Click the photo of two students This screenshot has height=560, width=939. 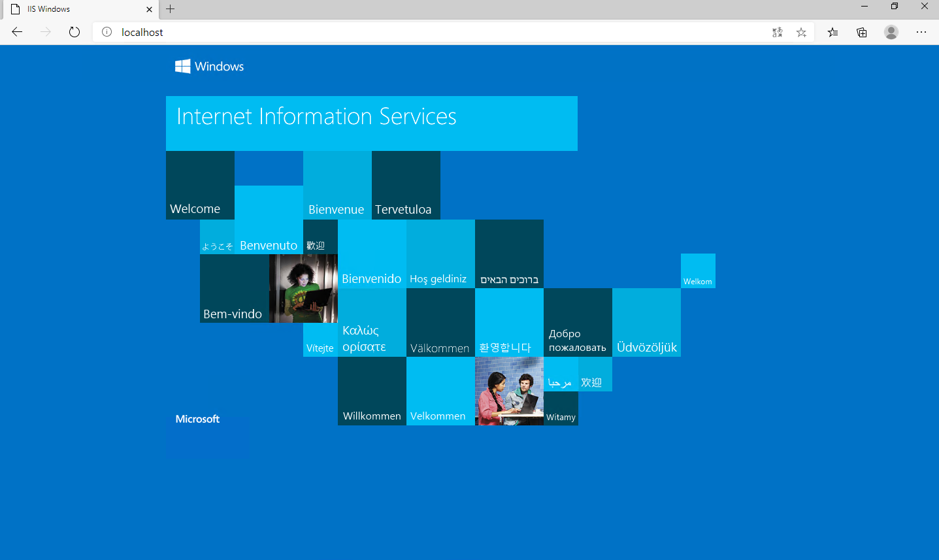pyautogui.click(x=509, y=391)
